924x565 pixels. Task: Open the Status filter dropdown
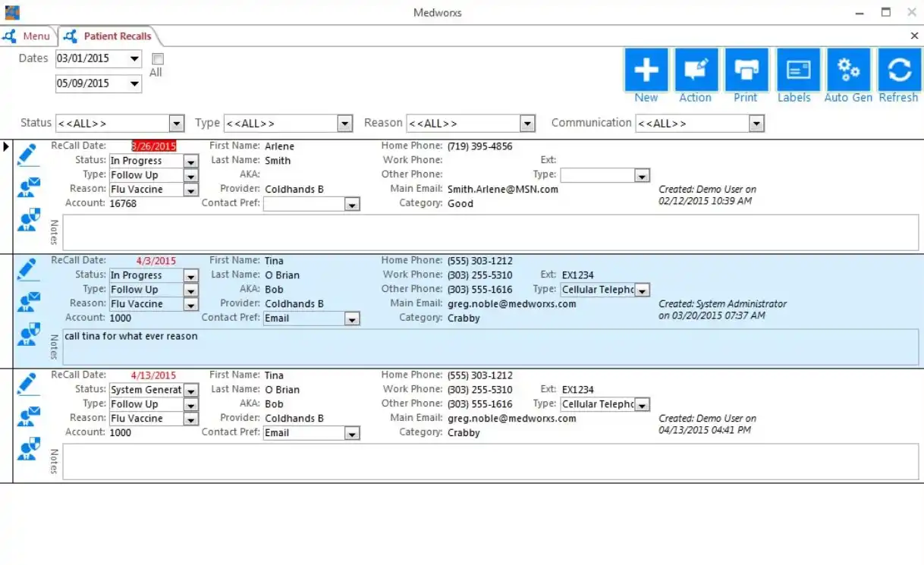[x=176, y=123]
